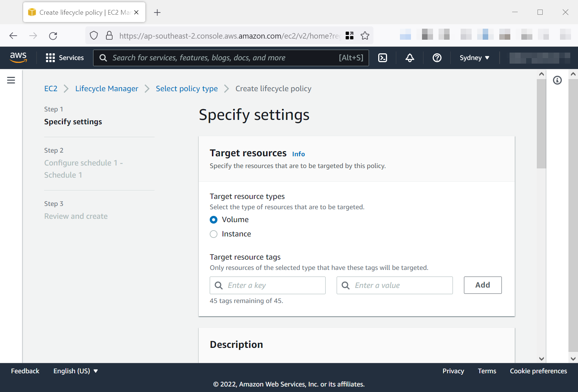Screen dimensions: 578x392
Task: Click the AWS logo home icon
Action: [18, 58]
